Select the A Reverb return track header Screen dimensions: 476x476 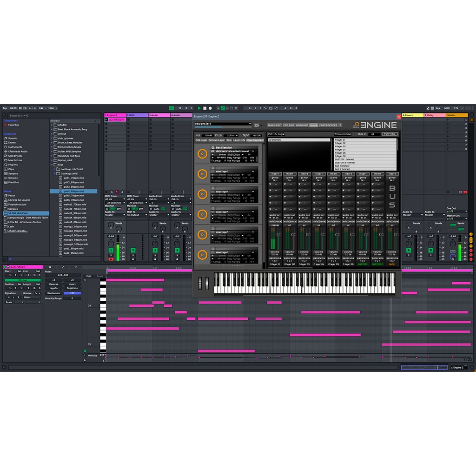(x=413, y=115)
